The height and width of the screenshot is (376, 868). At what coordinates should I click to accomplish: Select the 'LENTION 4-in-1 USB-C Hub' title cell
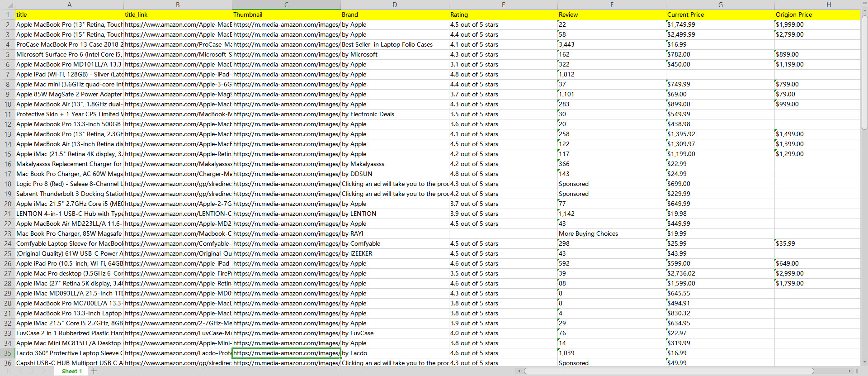(x=69, y=214)
